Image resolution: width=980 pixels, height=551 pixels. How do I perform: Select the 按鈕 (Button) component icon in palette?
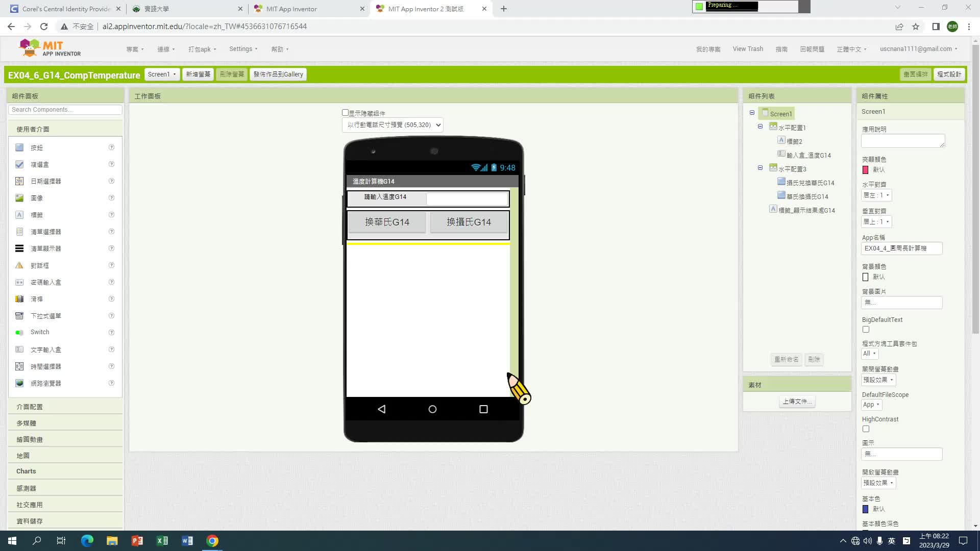coord(19,147)
